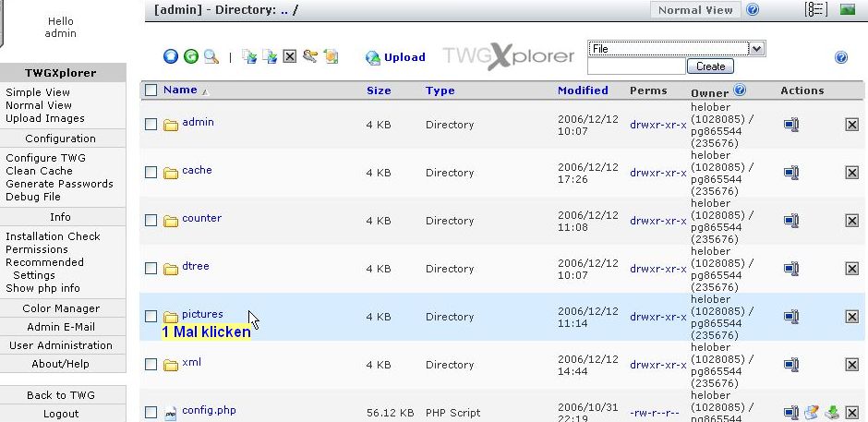The width and height of the screenshot is (868, 422).
Task: Click the toolbar delete X icon
Action: (290, 57)
